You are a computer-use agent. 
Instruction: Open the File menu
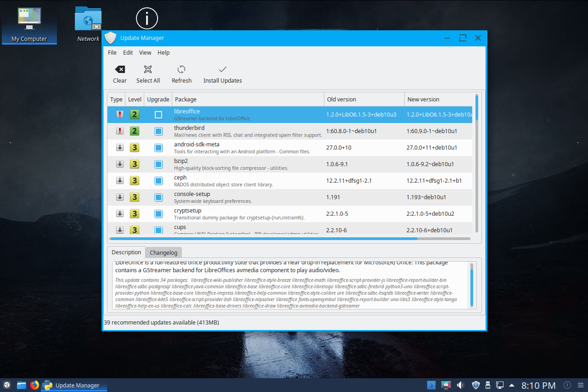[x=112, y=53]
